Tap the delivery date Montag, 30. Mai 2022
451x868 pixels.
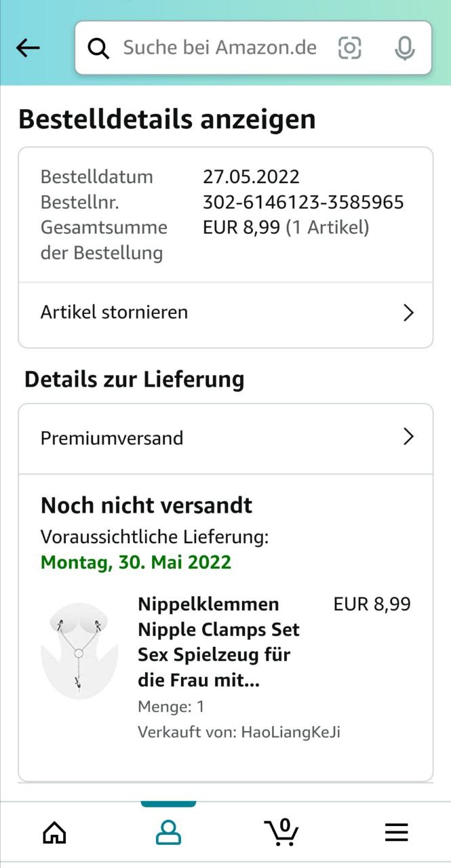click(x=136, y=562)
